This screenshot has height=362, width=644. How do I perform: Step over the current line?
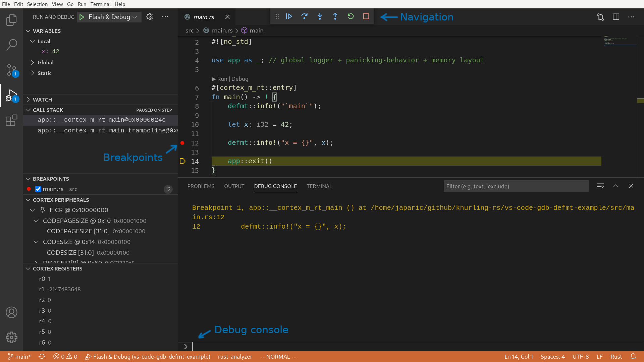305,16
